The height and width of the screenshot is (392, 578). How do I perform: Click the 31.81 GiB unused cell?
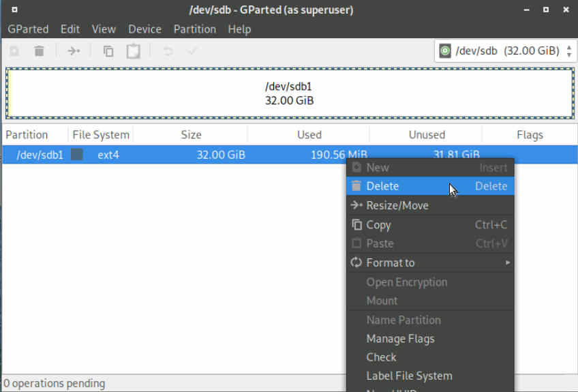[x=457, y=154]
